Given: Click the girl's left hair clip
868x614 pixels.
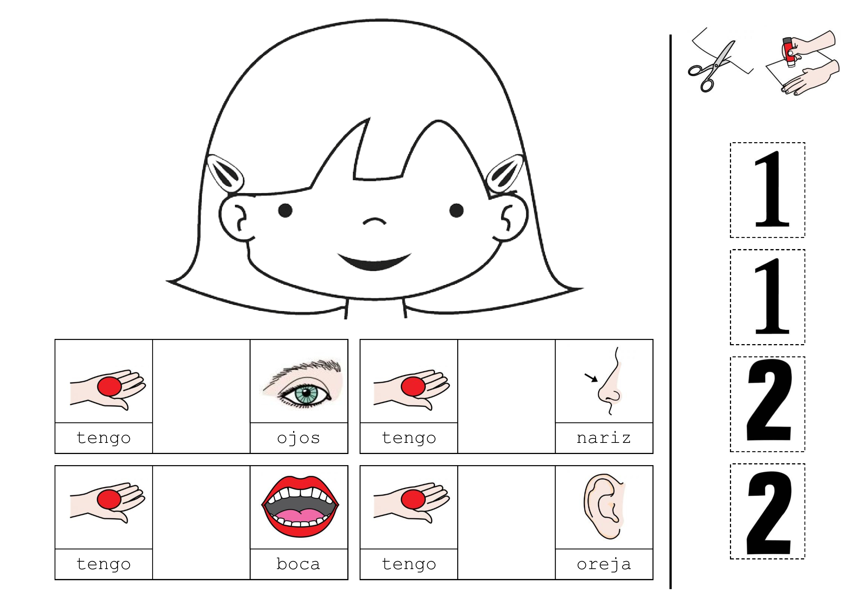Looking at the screenshot, I should click(225, 173).
